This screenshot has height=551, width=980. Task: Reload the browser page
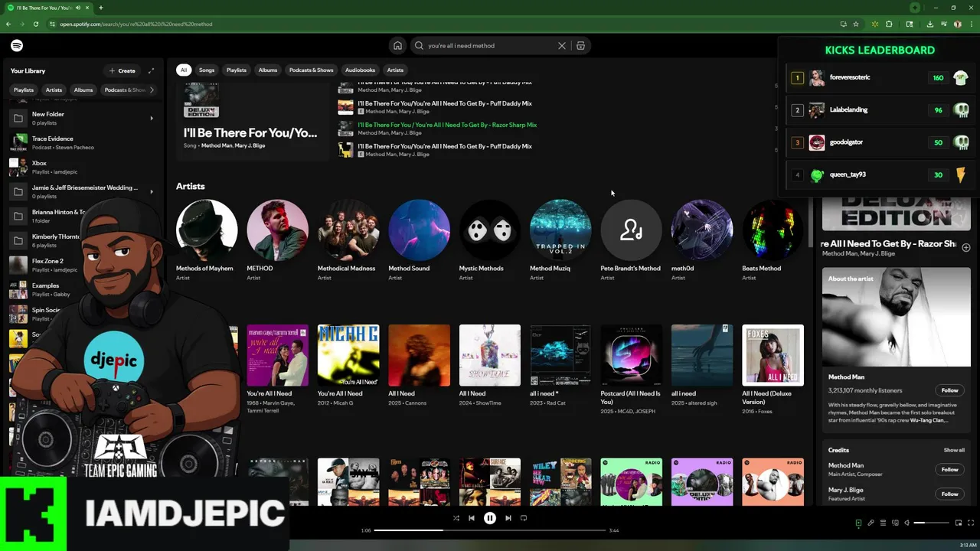click(35, 24)
